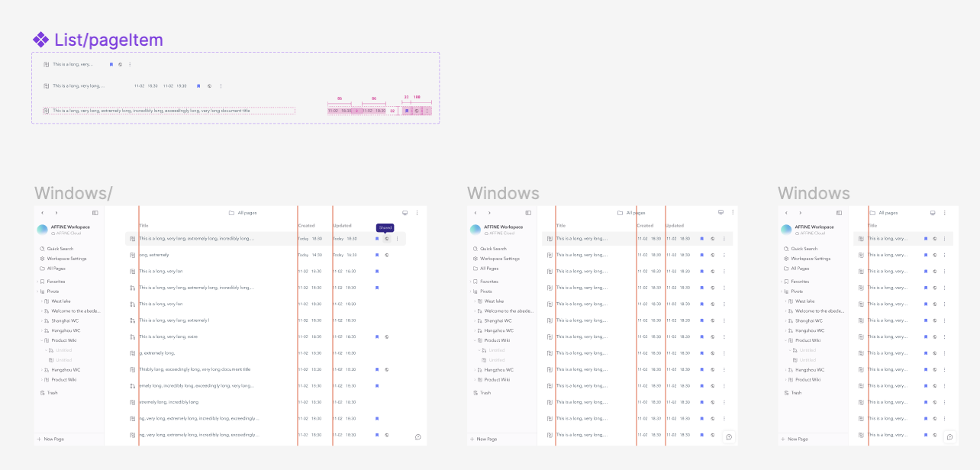
Task: Click the help bubble icon at bottom right
Action: click(417, 436)
